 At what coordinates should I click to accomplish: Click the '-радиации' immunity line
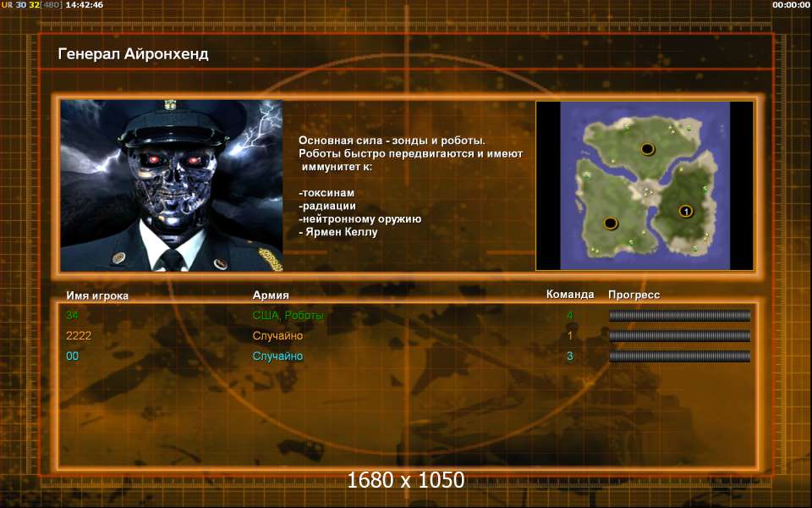click(327, 206)
